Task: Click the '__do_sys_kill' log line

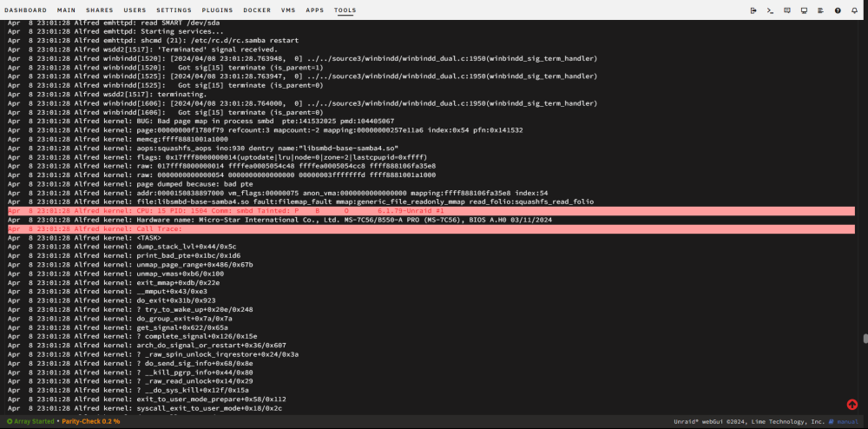Action: pyautogui.click(x=128, y=390)
